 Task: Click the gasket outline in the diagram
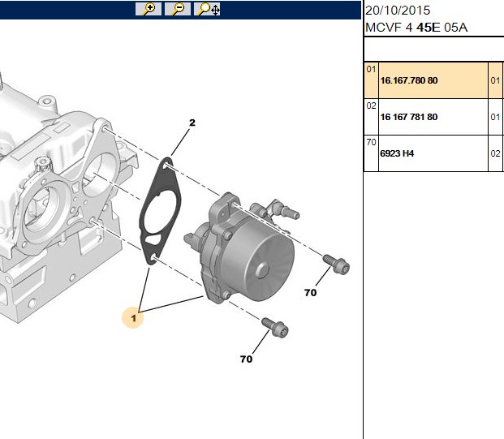(x=160, y=211)
